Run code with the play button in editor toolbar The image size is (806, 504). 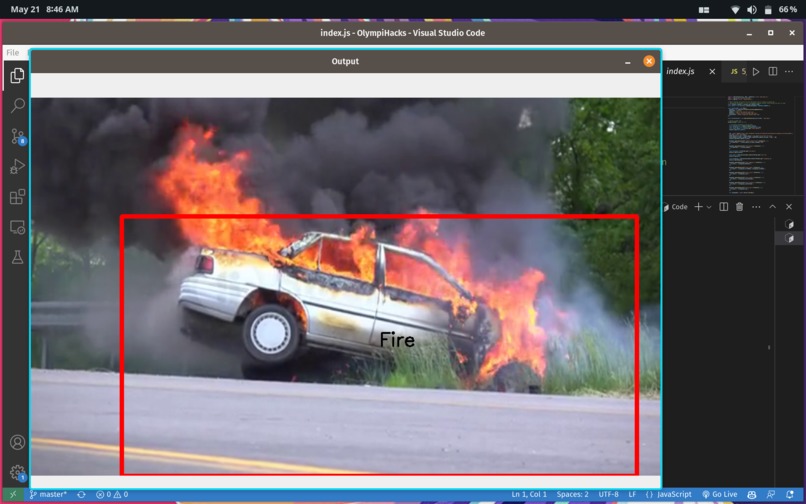click(x=756, y=71)
